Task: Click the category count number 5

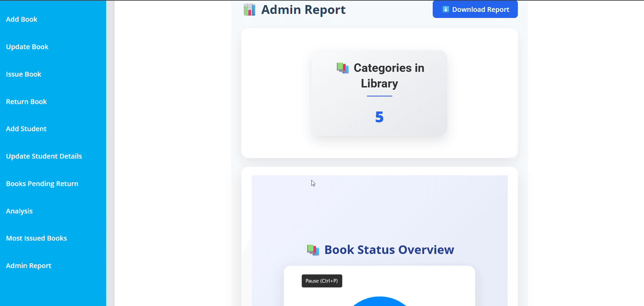Action: pos(379,117)
